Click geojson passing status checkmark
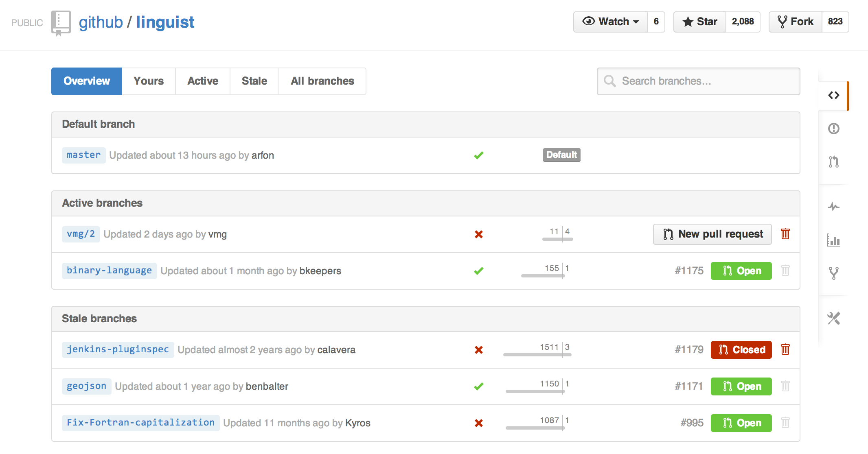This screenshot has width=868, height=454. coord(479,386)
